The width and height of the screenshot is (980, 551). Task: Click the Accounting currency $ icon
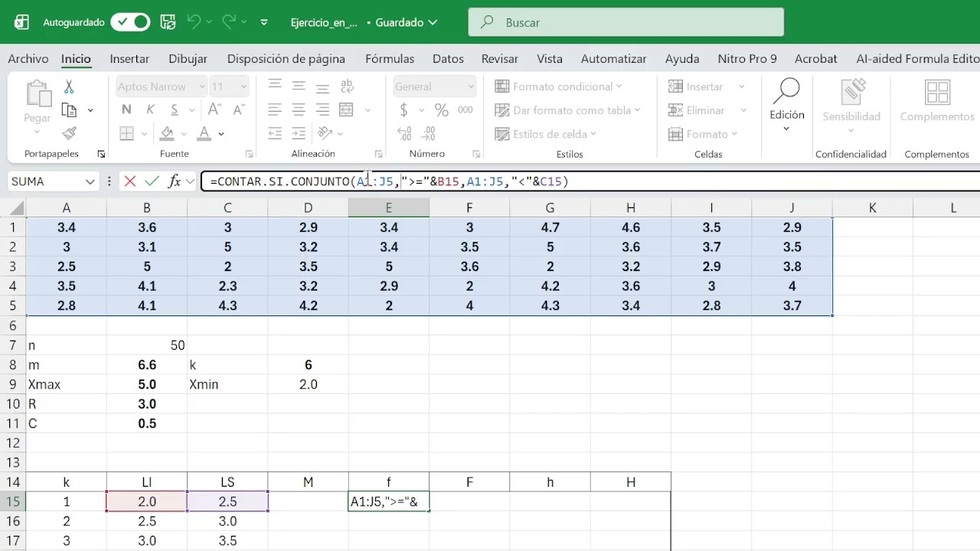[x=403, y=110]
